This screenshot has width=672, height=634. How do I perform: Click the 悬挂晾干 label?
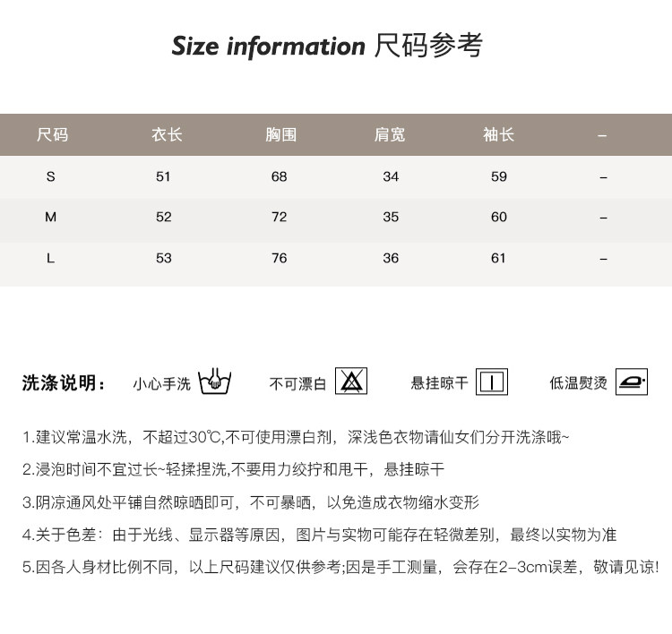click(439, 383)
